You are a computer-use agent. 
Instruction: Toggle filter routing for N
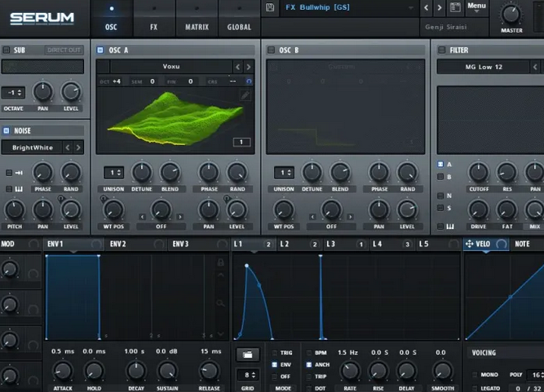click(x=440, y=196)
